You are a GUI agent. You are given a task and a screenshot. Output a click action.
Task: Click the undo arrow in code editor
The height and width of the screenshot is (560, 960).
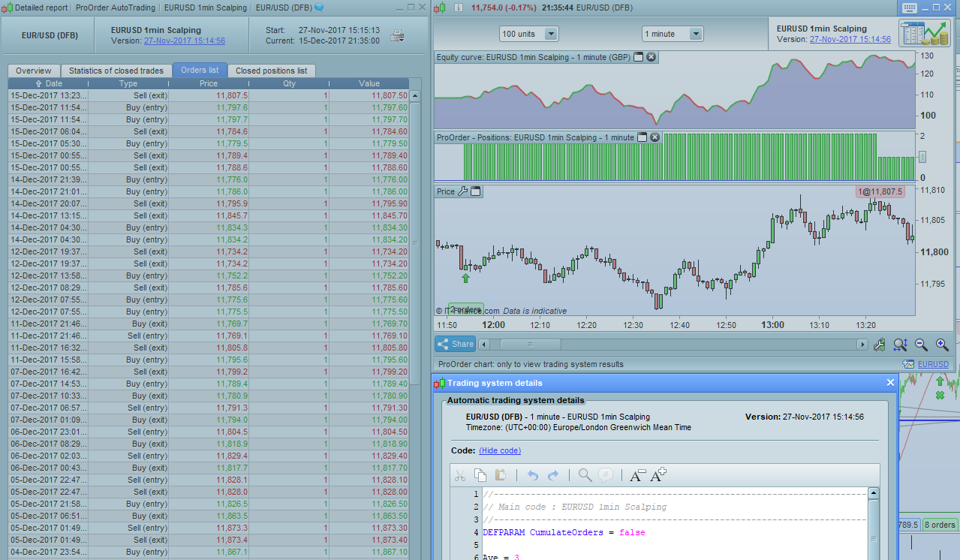(533, 475)
